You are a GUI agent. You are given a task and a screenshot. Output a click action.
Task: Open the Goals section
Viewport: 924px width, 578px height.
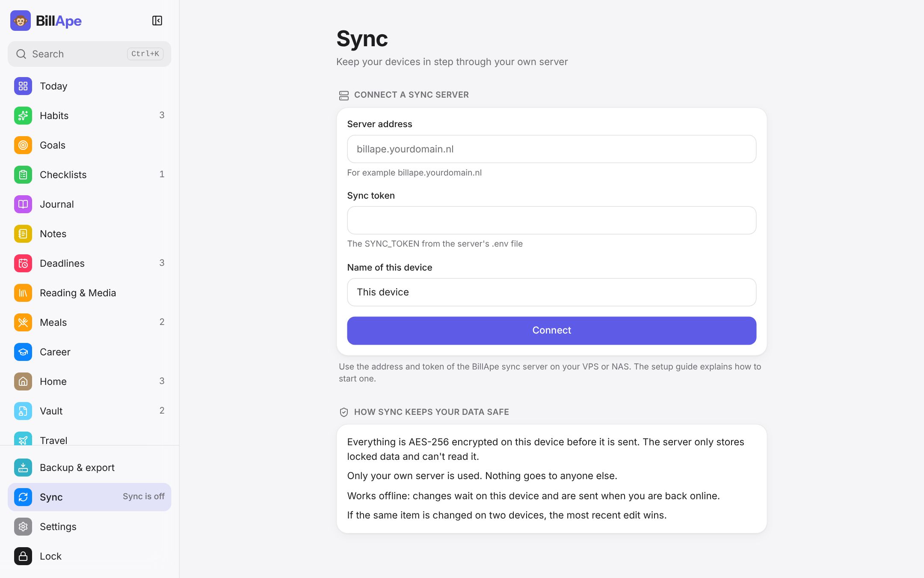(89, 145)
